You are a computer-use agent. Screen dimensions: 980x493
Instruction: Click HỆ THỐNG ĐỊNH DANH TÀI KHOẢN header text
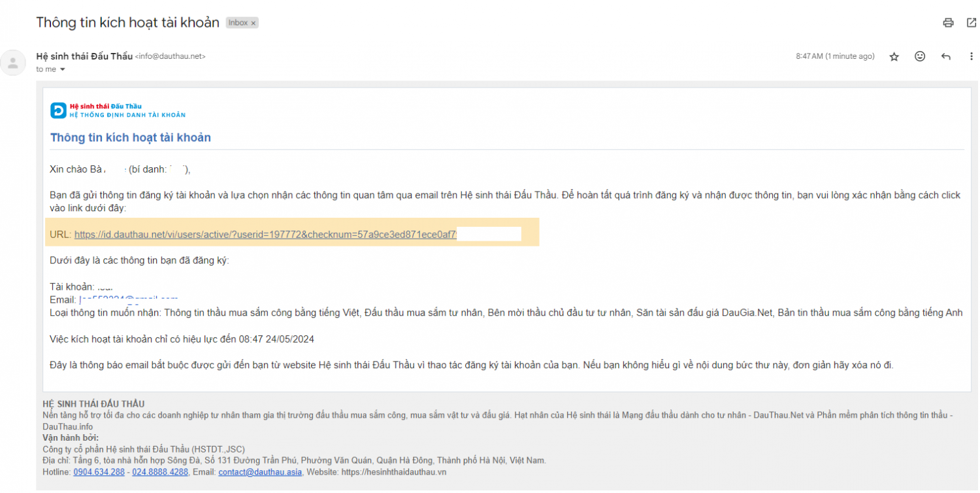point(127,115)
